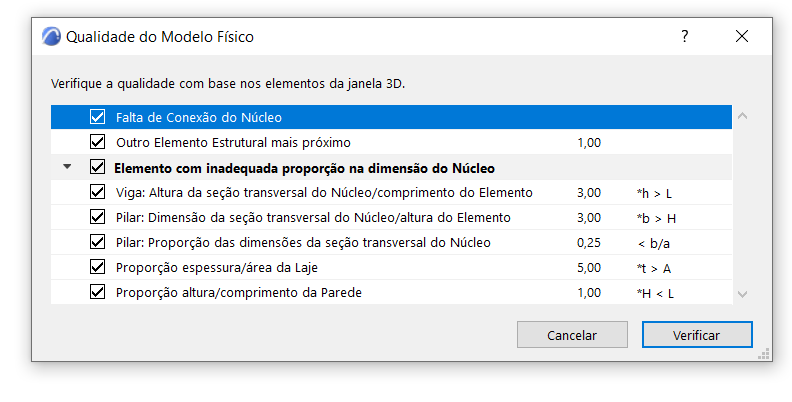792x402 pixels.
Task: Click the 0,25 value for Pilar proporção
Action: point(589,242)
